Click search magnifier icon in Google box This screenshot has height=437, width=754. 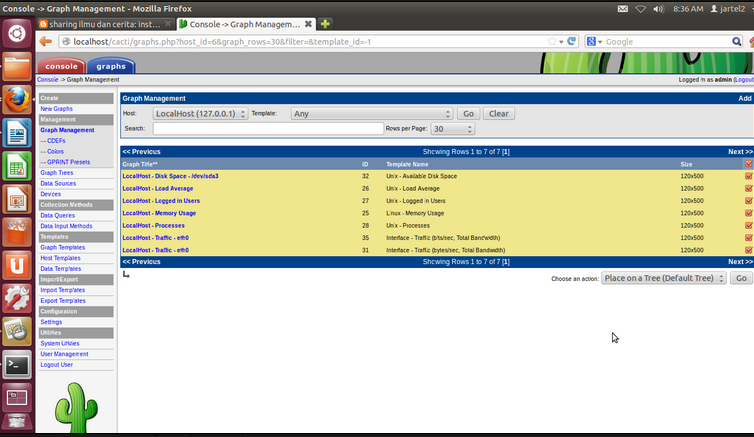coord(736,42)
